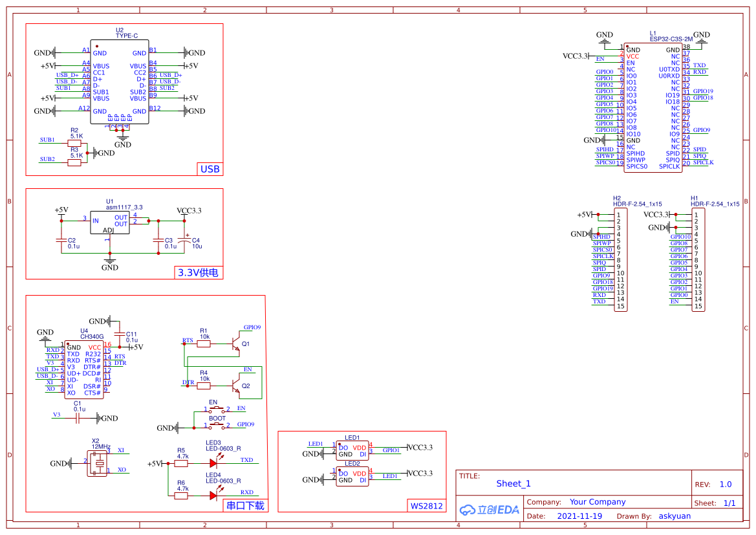Select the U1 asm1117_3.3 regulator symbol

point(109,223)
